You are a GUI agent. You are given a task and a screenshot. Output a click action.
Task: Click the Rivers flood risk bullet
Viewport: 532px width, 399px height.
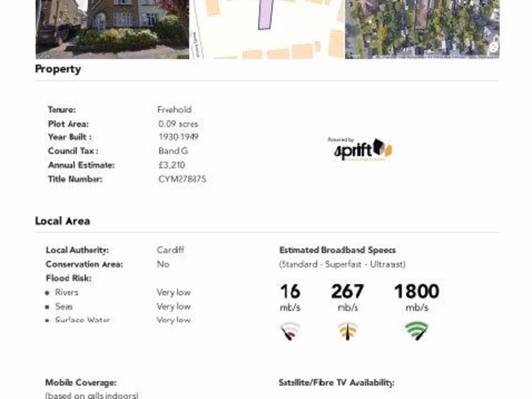[x=47, y=293]
